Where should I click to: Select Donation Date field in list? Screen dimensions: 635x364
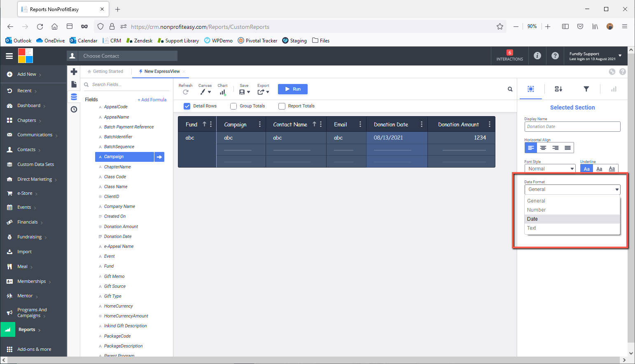coord(118,236)
